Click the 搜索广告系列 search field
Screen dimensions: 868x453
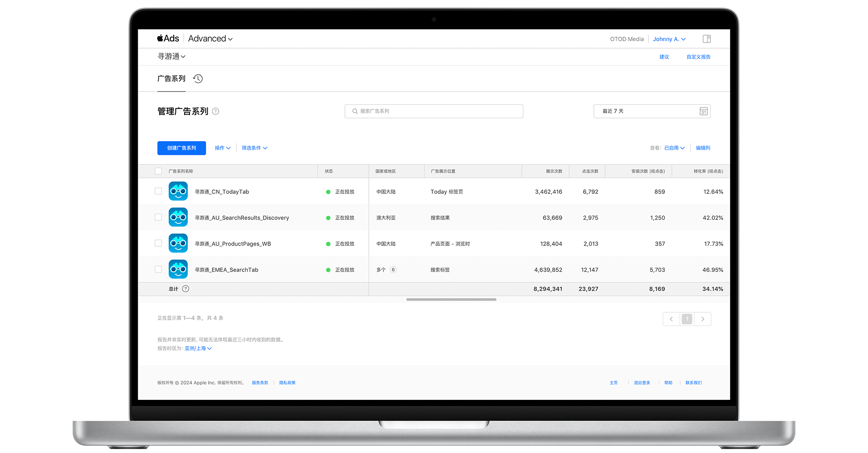pos(434,111)
